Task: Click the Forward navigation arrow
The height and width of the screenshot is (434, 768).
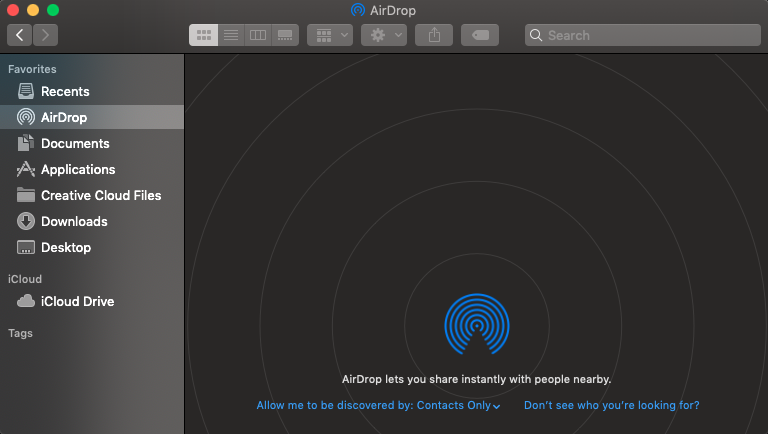Action: [45, 35]
